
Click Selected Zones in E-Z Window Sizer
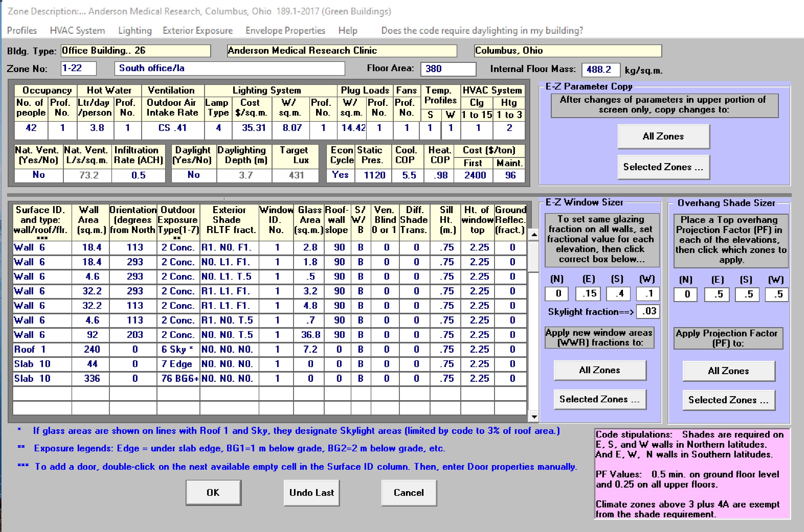click(600, 399)
